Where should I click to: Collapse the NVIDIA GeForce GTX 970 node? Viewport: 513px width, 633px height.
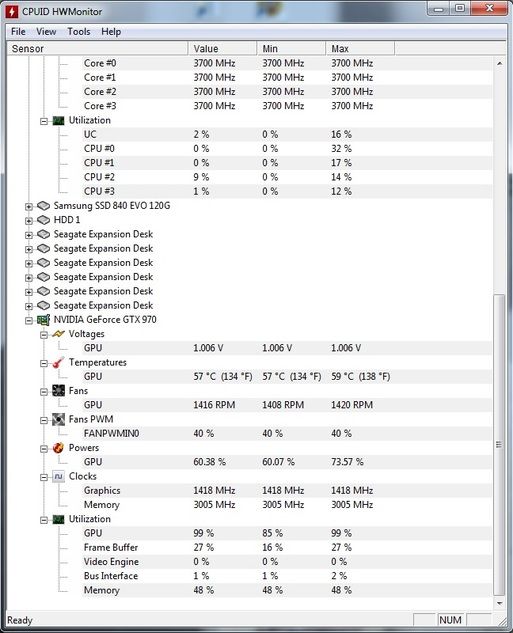click(x=29, y=321)
